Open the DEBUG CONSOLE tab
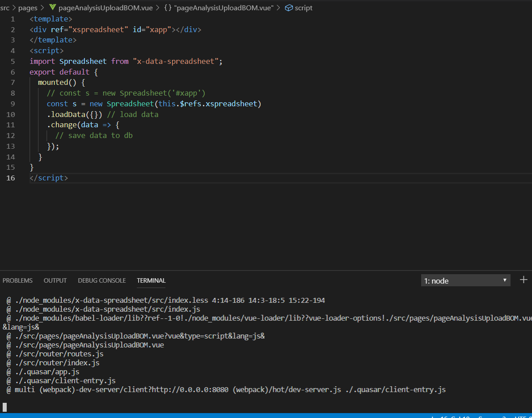Image resolution: width=532 pixels, height=418 pixels. pos(102,280)
